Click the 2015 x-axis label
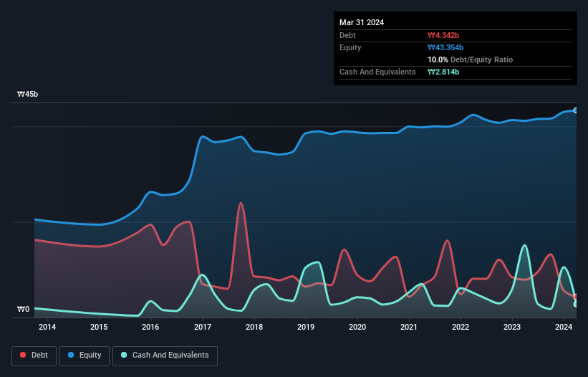The height and width of the screenshot is (377, 588). [x=99, y=327]
